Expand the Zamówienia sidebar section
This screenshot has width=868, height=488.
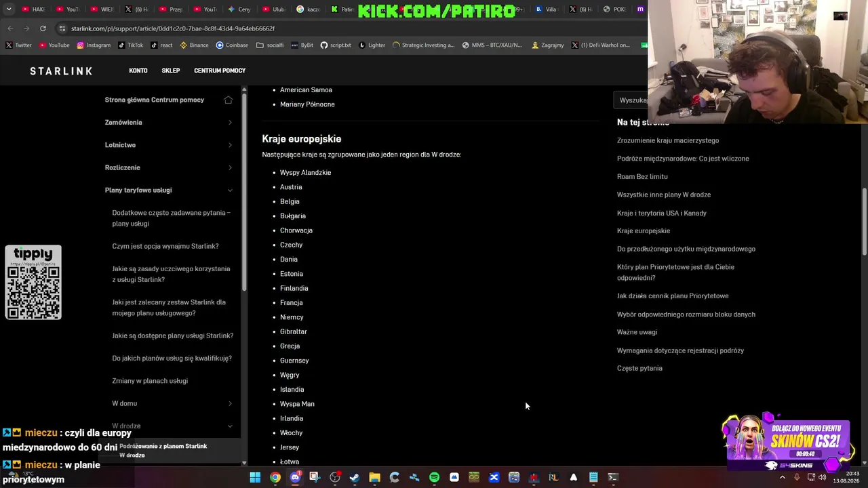(x=169, y=122)
